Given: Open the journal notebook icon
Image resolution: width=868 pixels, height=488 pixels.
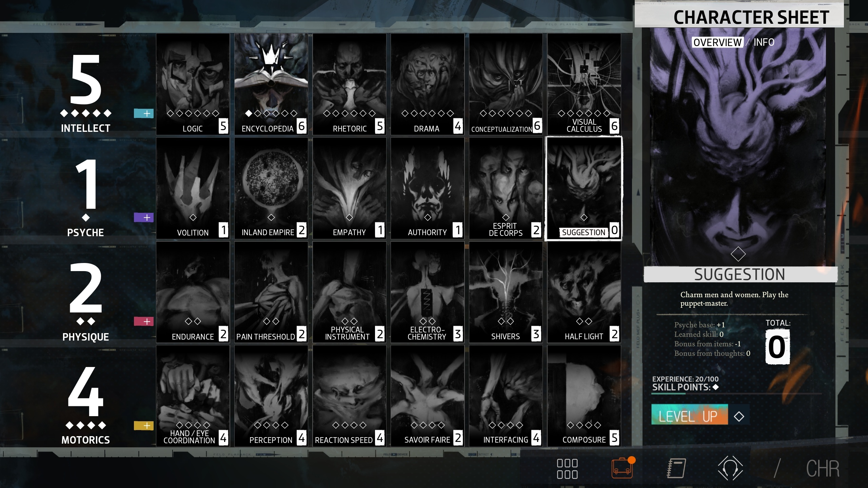Looking at the screenshot, I should tap(676, 468).
